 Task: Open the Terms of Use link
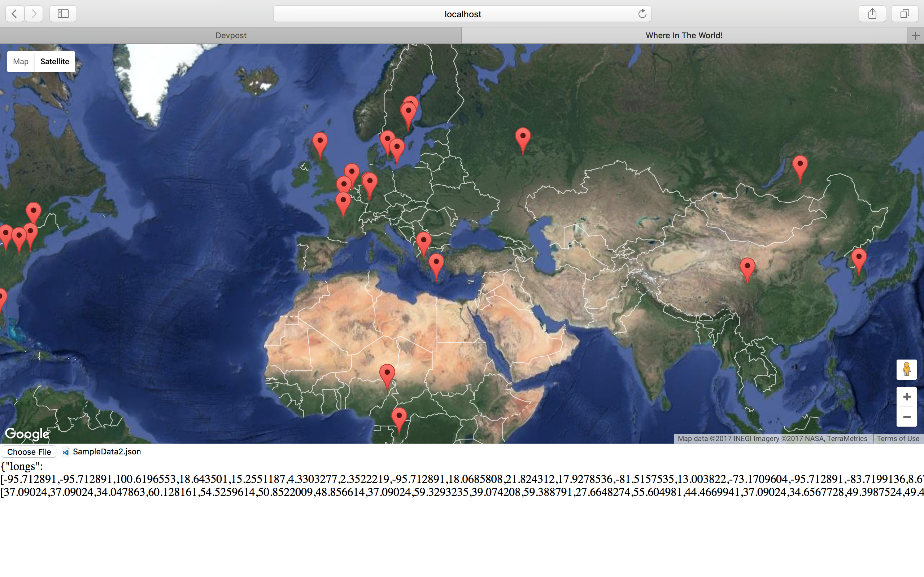(898, 439)
